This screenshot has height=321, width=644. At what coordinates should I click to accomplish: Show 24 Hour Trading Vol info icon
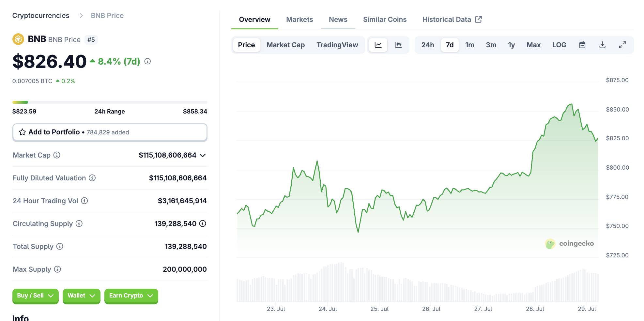click(x=84, y=201)
